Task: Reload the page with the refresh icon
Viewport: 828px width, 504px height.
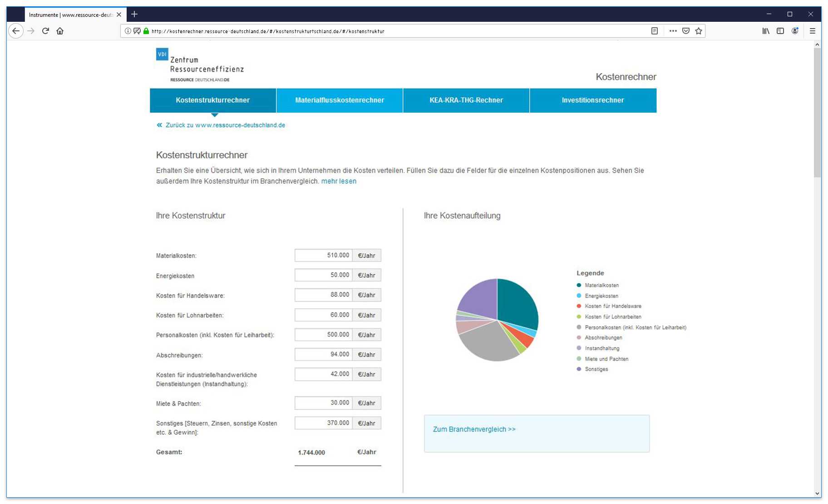Action: tap(45, 31)
